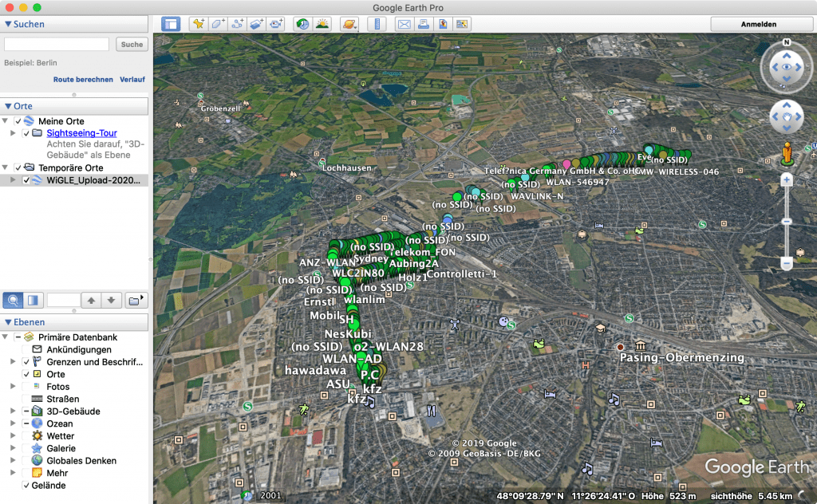This screenshot has height=504, width=817.
Task: Open the ruler measurement tool
Action: [377, 24]
